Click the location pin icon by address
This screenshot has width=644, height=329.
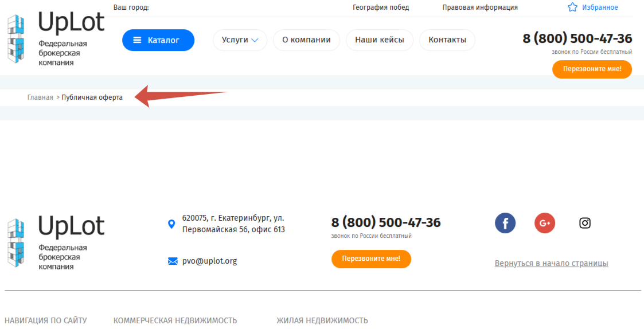pos(171,224)
